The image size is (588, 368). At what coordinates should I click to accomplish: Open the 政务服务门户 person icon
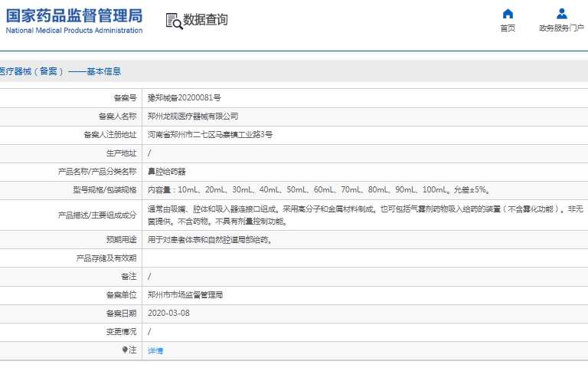[561, 14]
